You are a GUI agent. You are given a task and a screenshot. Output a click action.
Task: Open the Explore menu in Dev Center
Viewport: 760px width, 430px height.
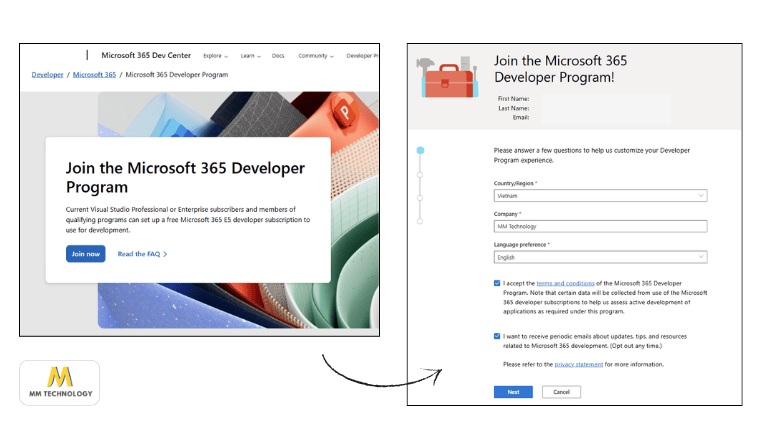[215, 56]
